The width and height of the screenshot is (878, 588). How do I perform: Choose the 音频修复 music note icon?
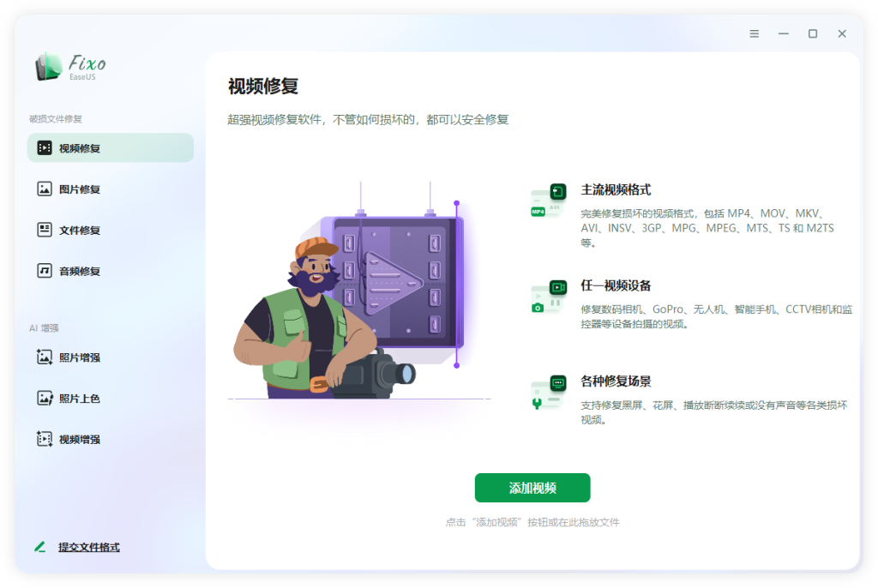(45, 271)
